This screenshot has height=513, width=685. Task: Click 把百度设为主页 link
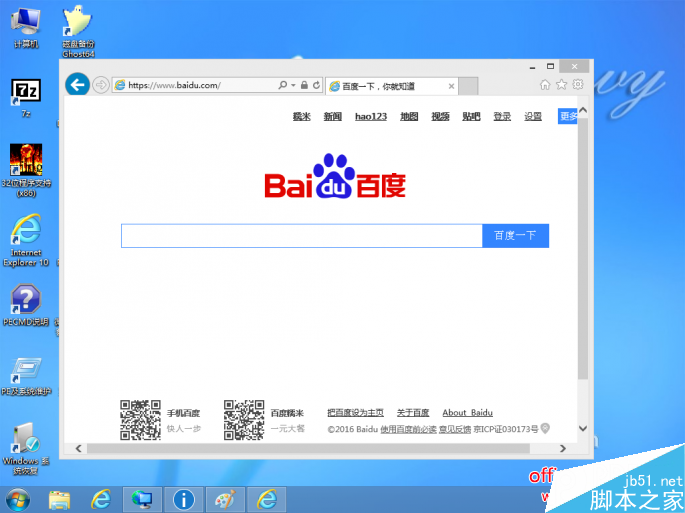[x=355, y=412]
